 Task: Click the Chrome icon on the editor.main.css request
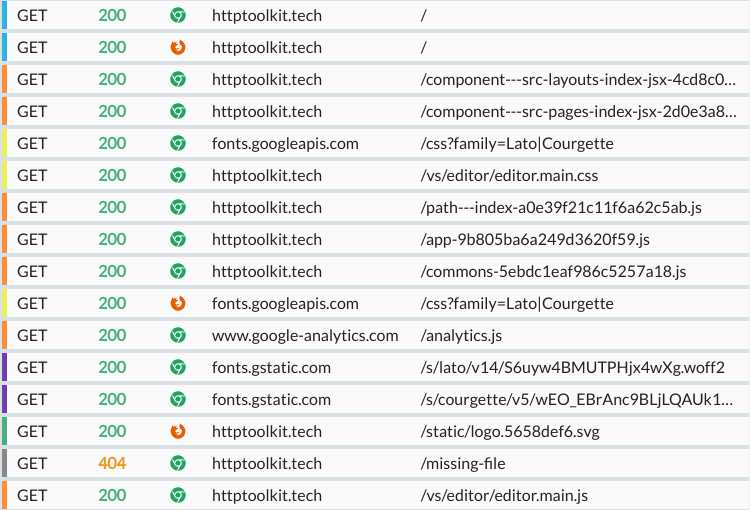(178, 176)
